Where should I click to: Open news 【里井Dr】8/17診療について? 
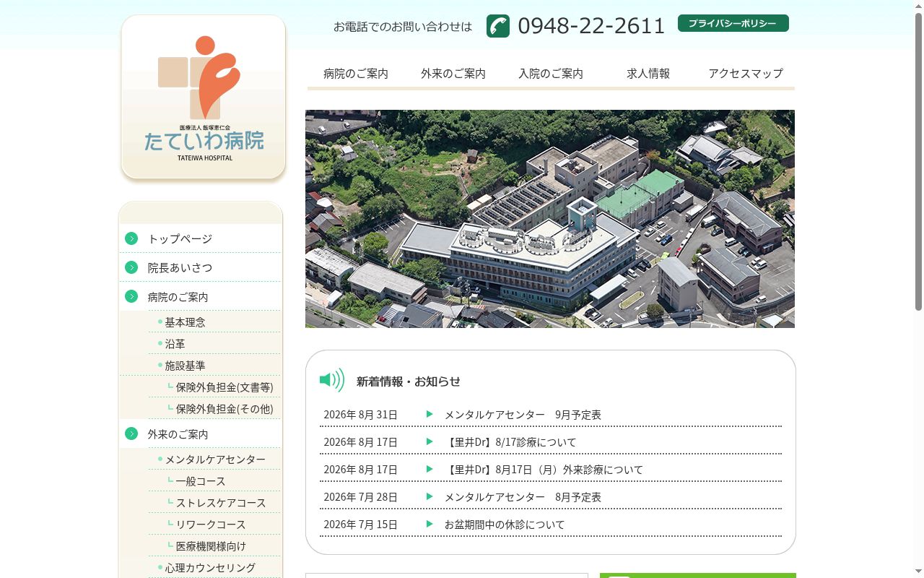coord(510,442)
